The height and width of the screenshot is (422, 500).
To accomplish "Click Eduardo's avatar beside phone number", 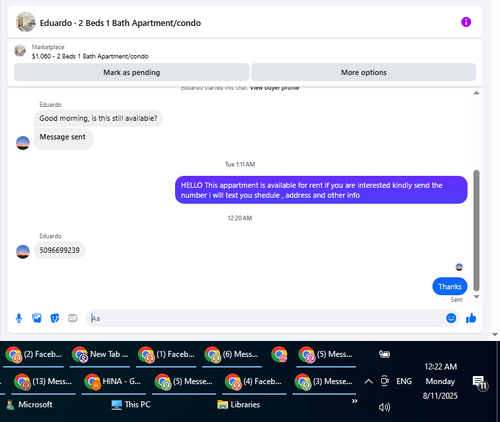I will click(x=23, y=252).
